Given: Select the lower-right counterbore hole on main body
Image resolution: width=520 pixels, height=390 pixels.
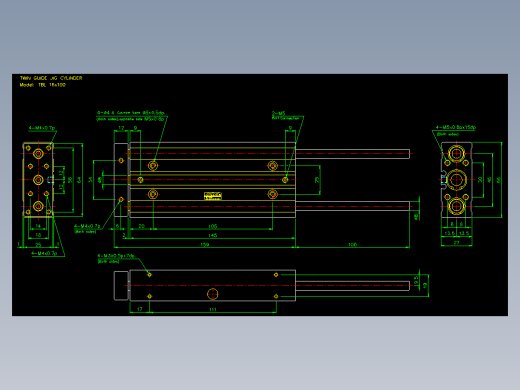Looking at the screenshot, I should click(273, 194).
